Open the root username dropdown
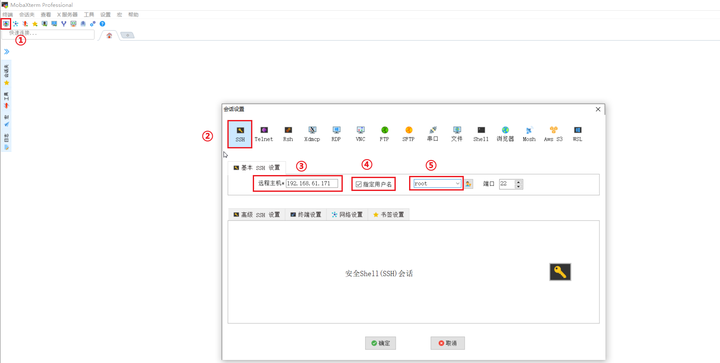 (437, 184)
